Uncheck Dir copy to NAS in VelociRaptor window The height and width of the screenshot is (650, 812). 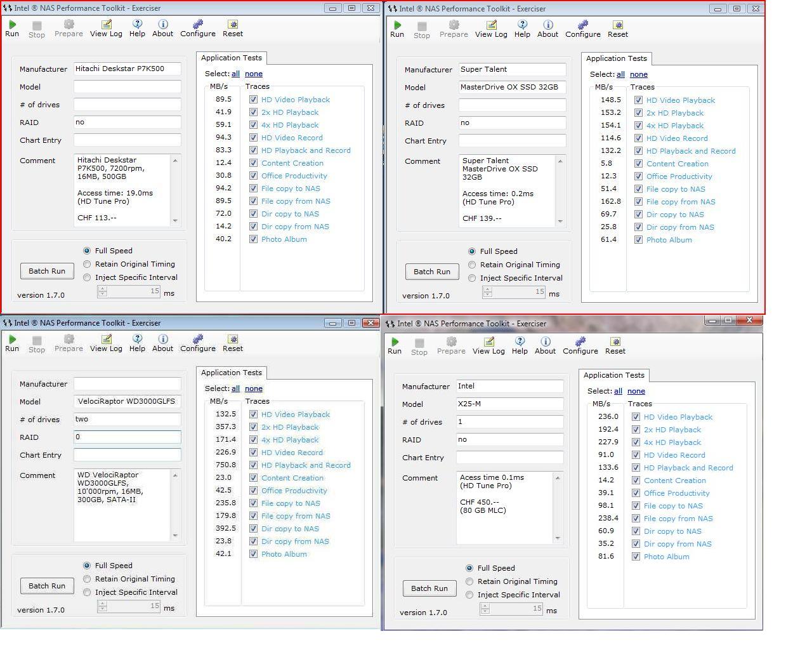pos(253,529)
